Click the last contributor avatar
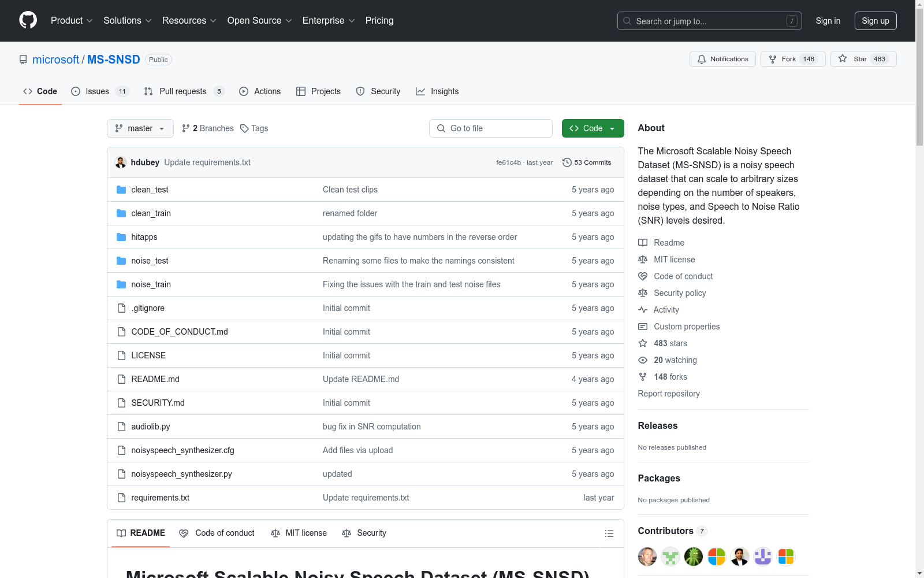The width and height of the screenshot is (924, 578). pos(786,557)
